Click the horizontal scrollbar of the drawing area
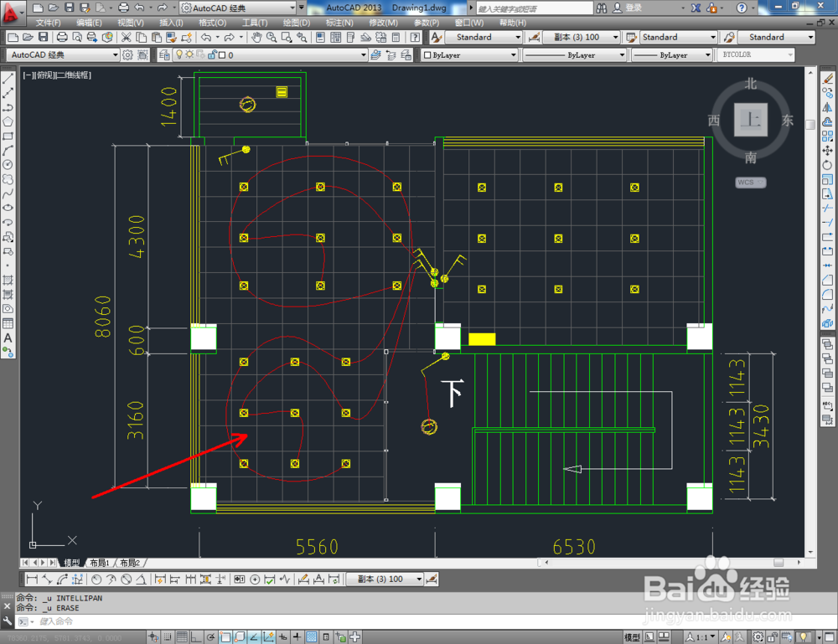Viewport: 838px width, 644px height. (x=674, y=562)
